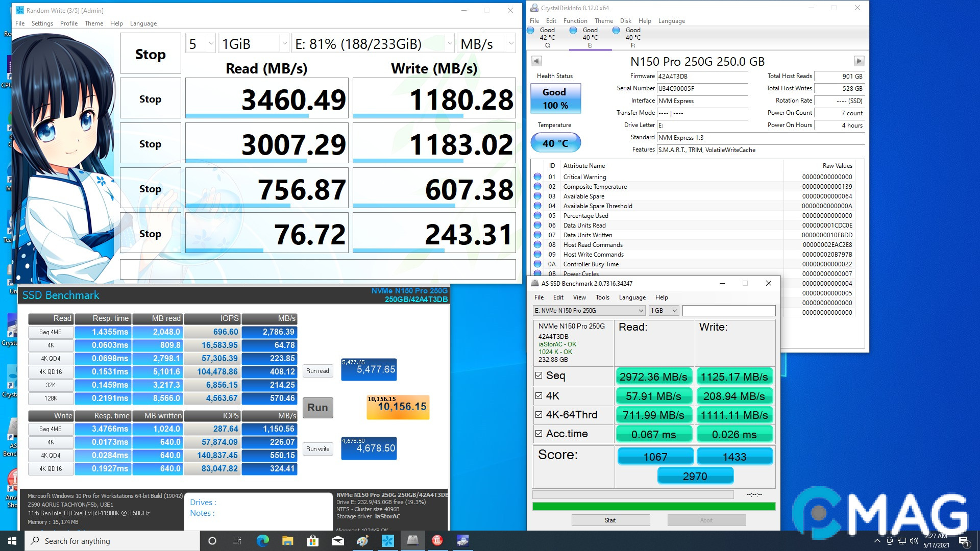Screen dimensions: 980x551
Task: Click the Search for anything box
Action: pyautogui.click(x=112, y=541)
